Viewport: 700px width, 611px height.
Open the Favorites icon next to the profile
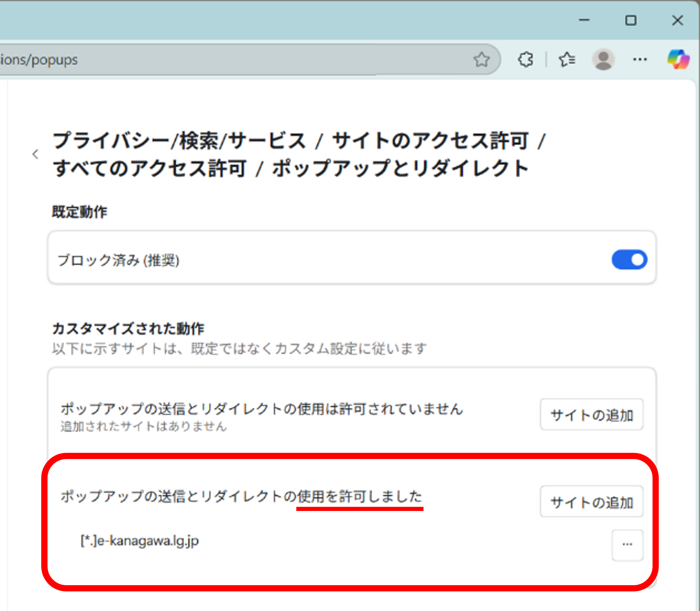click(567, 60)
